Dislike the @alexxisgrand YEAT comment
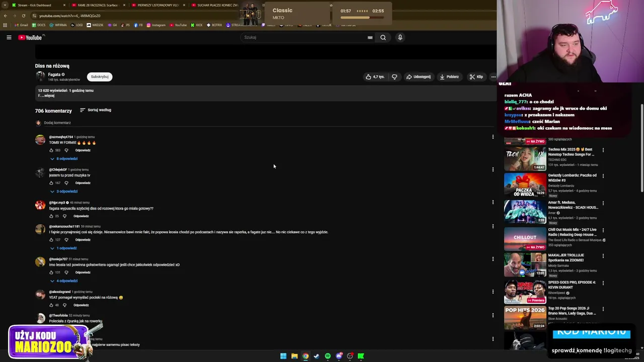Viewport: 644px width, 362px height. pyautogui.click(x=64, y=305)
